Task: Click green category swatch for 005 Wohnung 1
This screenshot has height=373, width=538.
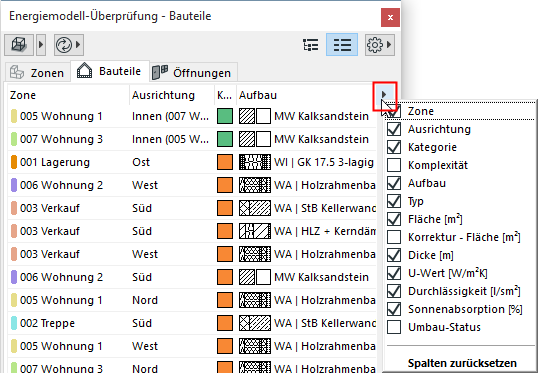Action: point(225,116)
